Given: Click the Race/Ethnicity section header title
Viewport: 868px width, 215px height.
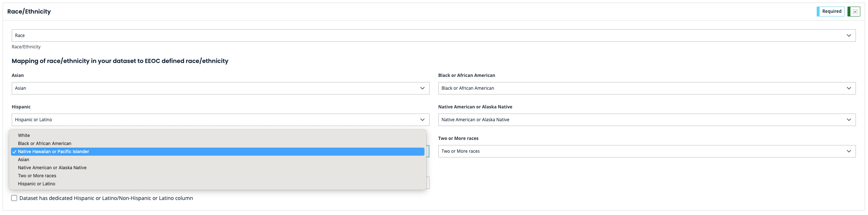Looking at the screenshot, I should (x=29, y=11).
